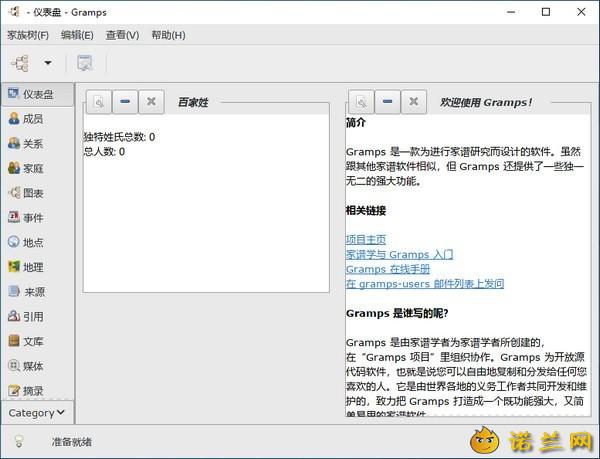The image size is (600, 459).
Task: Open 文库 repositories category
Action: 38,341
